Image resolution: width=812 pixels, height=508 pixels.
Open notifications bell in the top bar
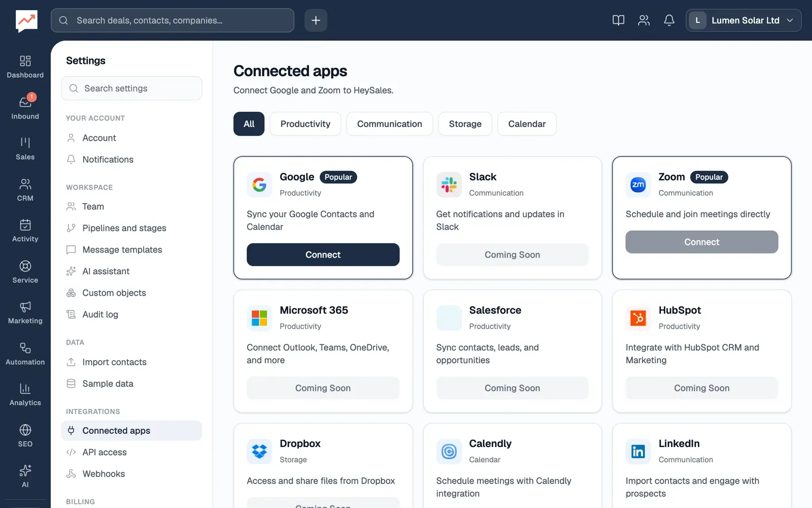point(669,20)
